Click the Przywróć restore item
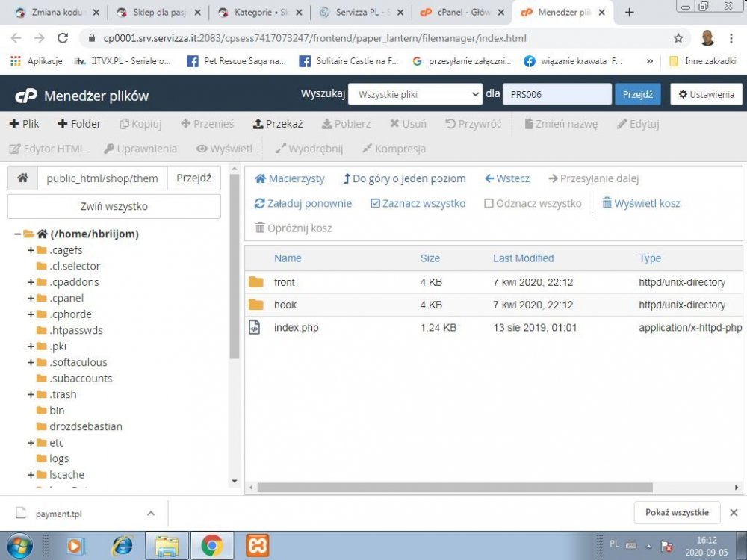747x560 pixels. [x=473, y=124]
